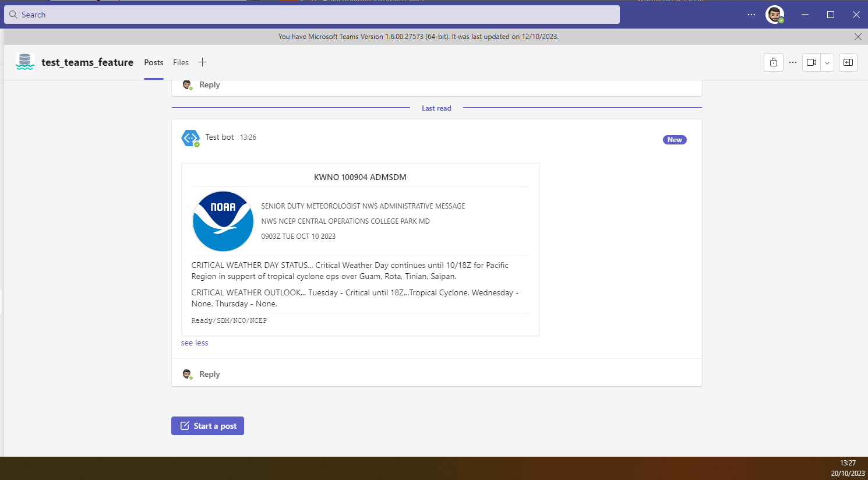The width and height of the screenshot is (868, 480).
Task: Dismiss the Teams version update banner
Action: point(858,36)
